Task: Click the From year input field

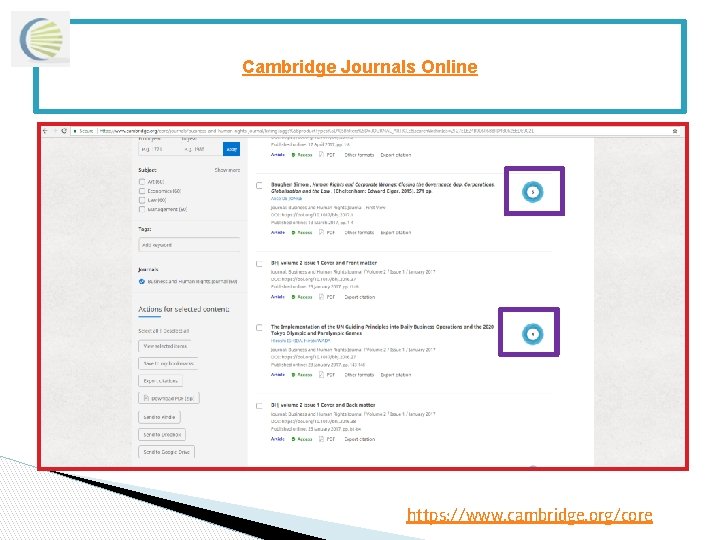Action: click(159, 149)
